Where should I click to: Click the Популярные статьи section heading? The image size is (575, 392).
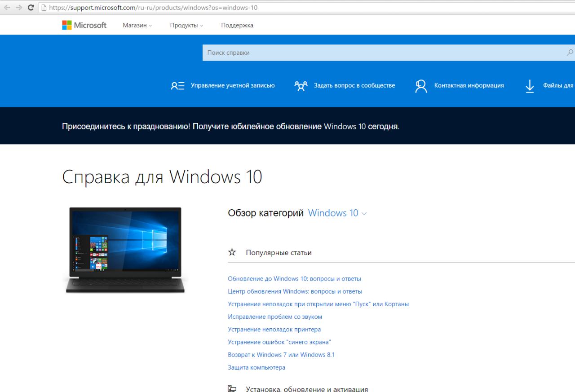tap(279, 252)
